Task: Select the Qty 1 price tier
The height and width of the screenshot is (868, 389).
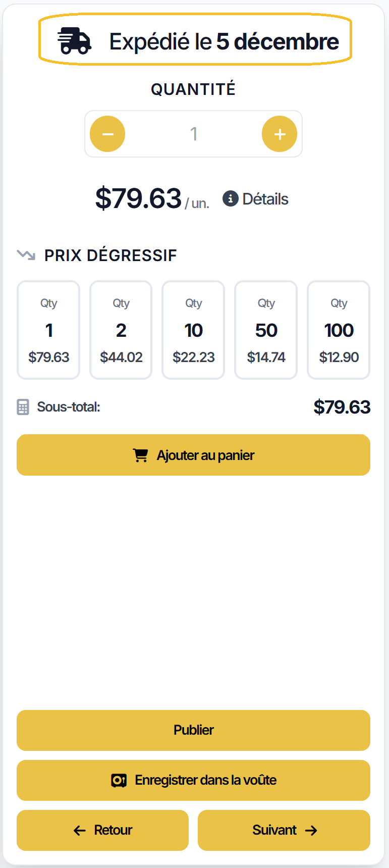Action: point(48,330)
